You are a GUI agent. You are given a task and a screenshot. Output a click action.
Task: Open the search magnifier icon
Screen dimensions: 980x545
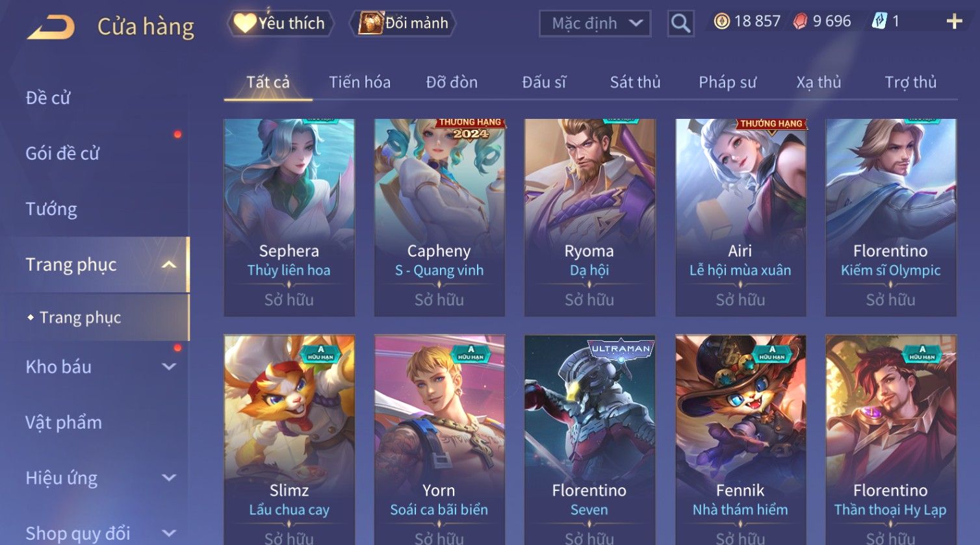680,23
